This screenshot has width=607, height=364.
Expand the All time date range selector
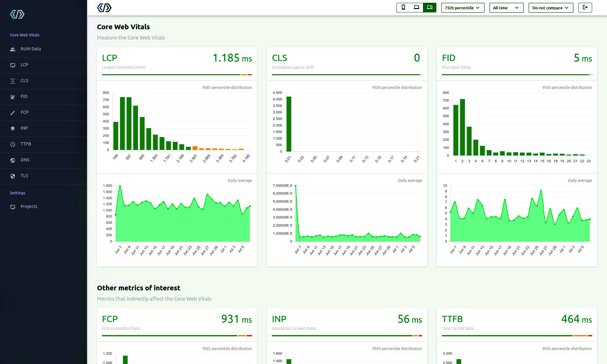pos(506,7)
